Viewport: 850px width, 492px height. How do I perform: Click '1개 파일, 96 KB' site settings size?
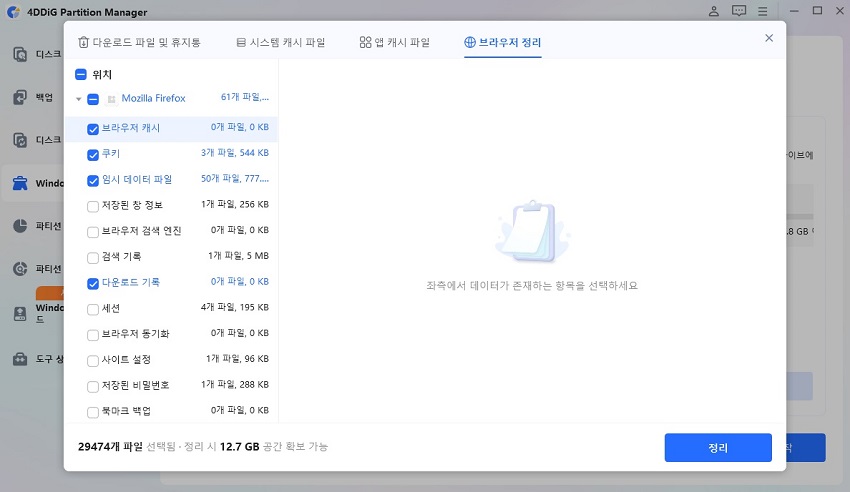point(237,359)
